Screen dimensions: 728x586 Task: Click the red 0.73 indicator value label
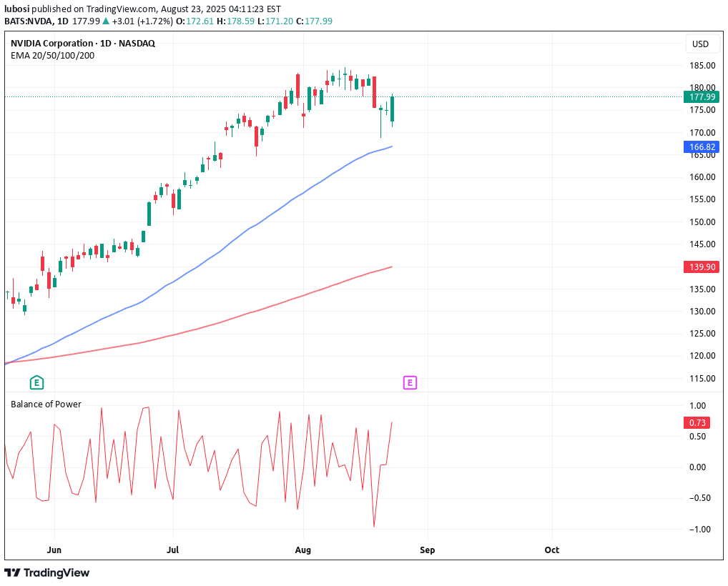click(x=697, y=422)
